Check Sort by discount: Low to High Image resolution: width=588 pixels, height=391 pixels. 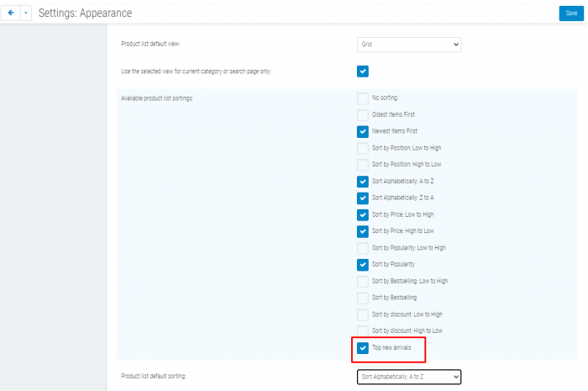click(x=363, y=314)
